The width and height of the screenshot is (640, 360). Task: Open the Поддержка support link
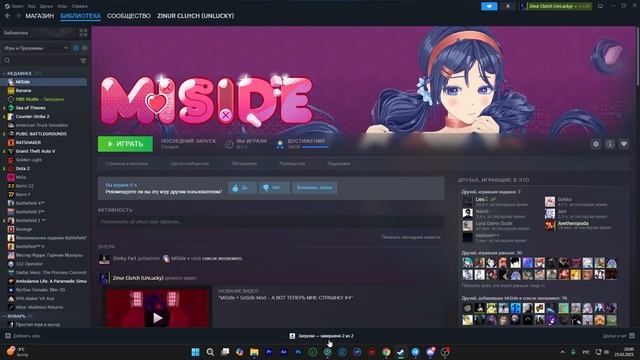point(339,164)
